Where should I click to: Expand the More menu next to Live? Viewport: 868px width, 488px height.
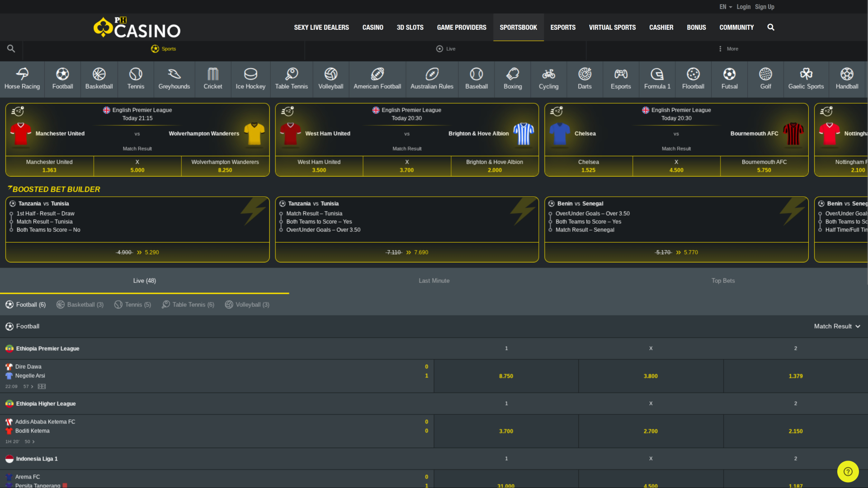(728, 49)
